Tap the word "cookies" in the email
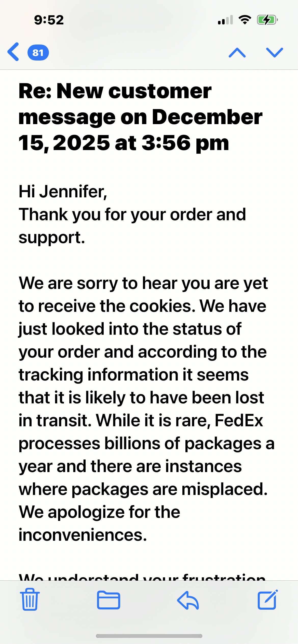 pos(160,306)
